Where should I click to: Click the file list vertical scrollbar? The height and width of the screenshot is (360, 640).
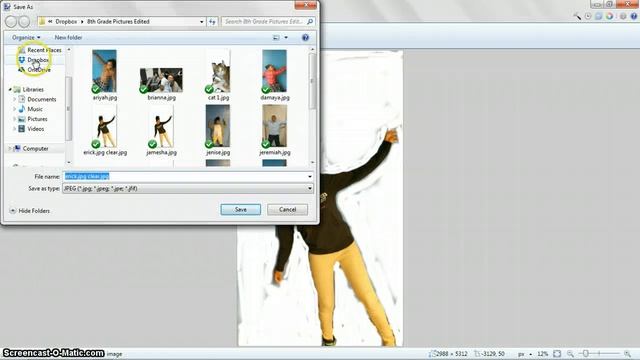pyautogui.click(x=313, y=81)
